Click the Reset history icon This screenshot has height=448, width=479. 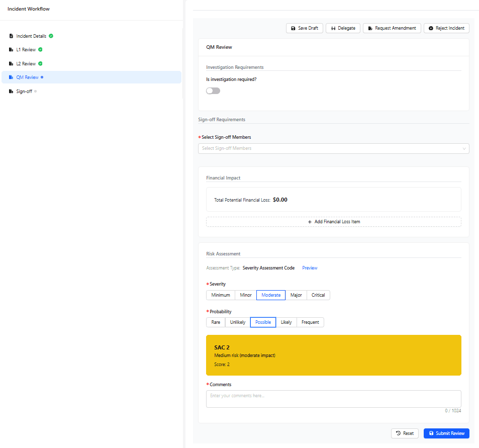[x=398, y=433]
